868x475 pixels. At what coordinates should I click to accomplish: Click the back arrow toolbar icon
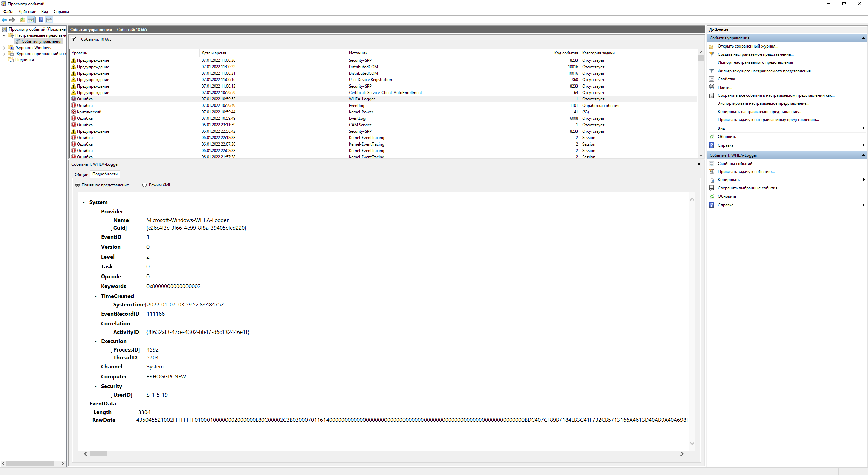click(4, 20)
